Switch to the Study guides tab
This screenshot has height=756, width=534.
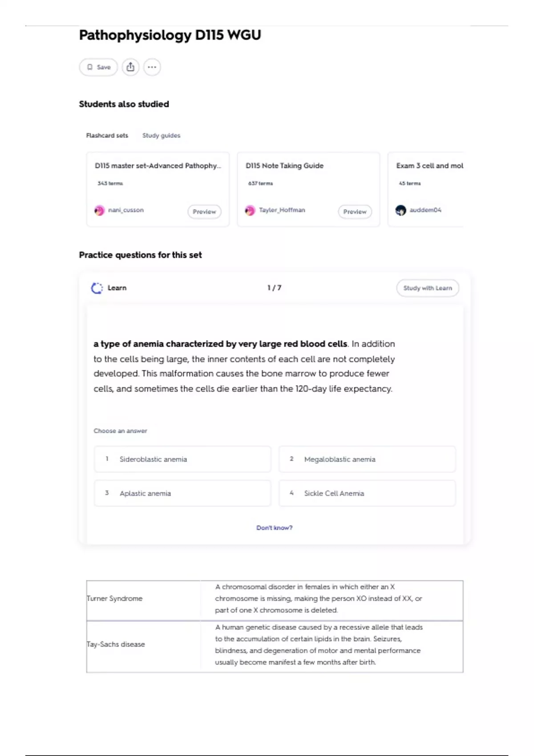point(161,135)
